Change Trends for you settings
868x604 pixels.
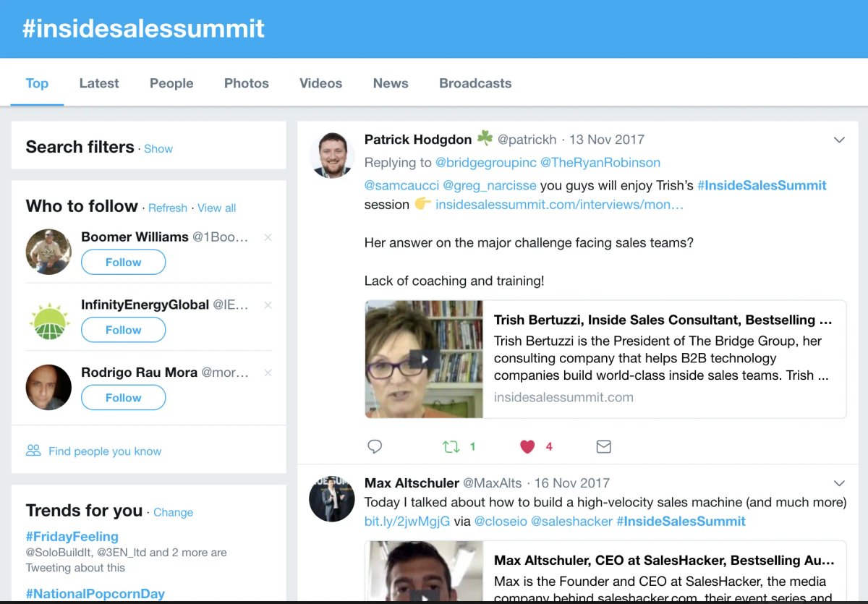click(x=174, y=512)
